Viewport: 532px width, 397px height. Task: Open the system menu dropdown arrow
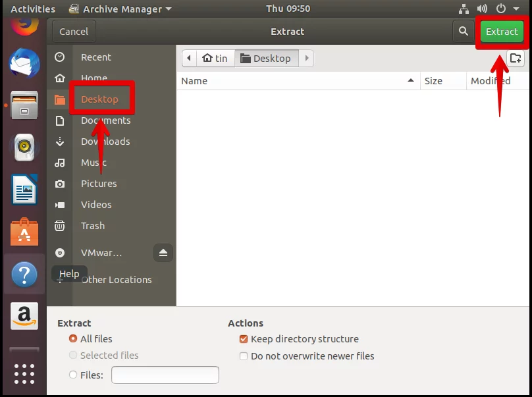516,9
